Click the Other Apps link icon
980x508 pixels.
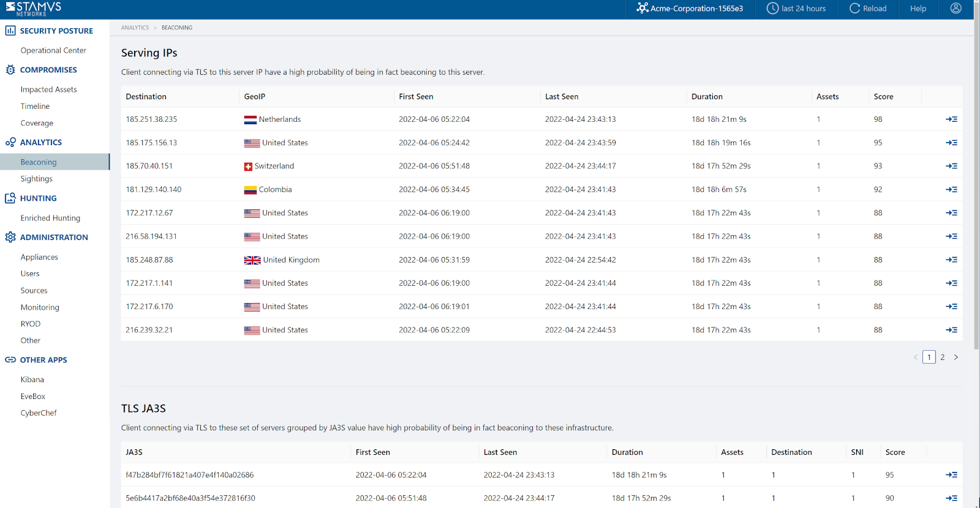(x=10, y=360)
